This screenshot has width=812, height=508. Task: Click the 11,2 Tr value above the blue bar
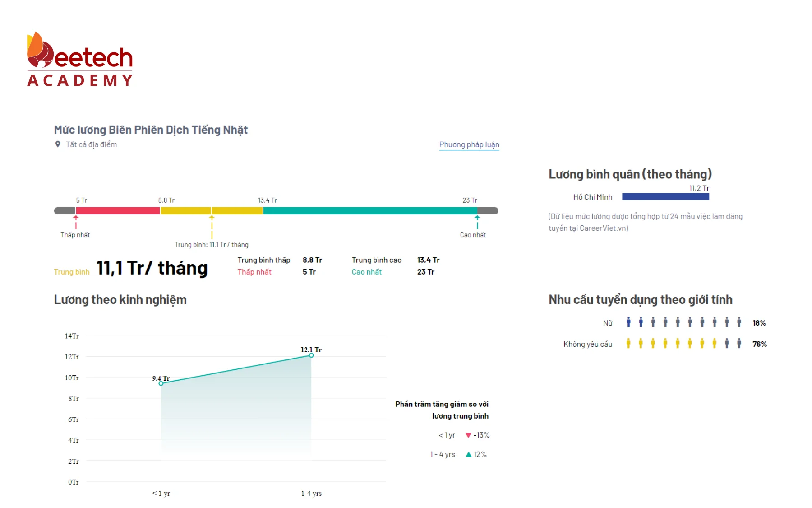pos(699,188)
